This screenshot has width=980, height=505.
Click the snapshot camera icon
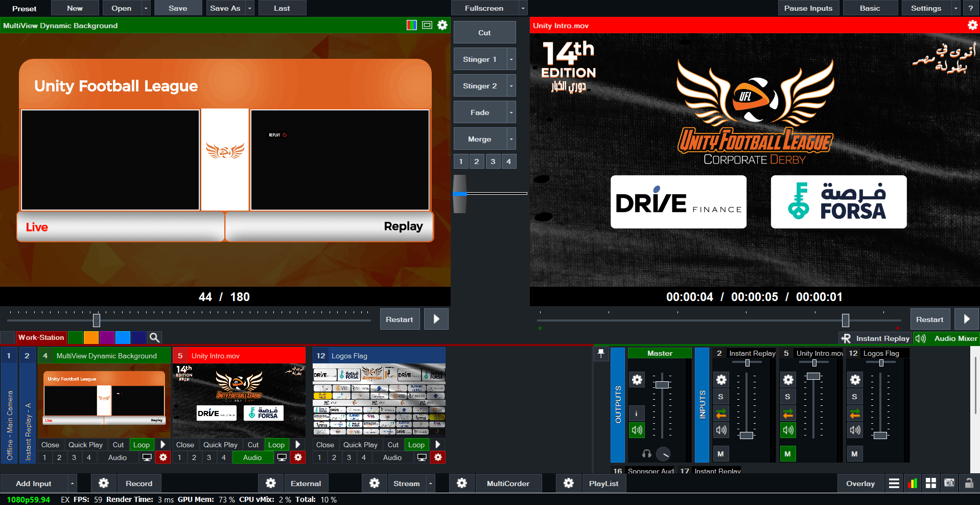949,483
